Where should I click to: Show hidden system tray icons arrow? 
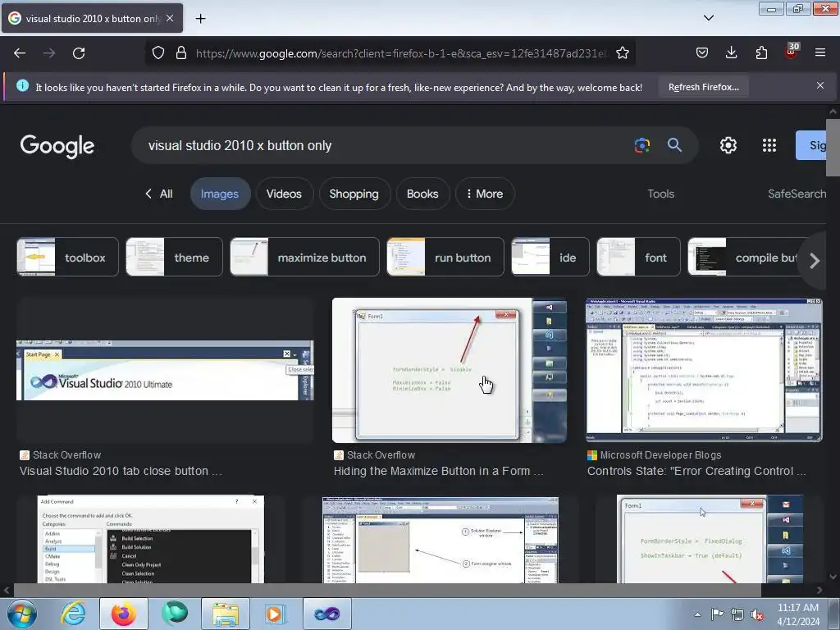click(x=697, y=614)
